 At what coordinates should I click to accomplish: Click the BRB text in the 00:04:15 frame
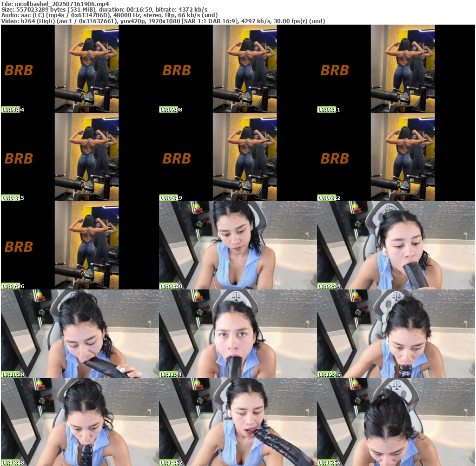tap(19, 159)
